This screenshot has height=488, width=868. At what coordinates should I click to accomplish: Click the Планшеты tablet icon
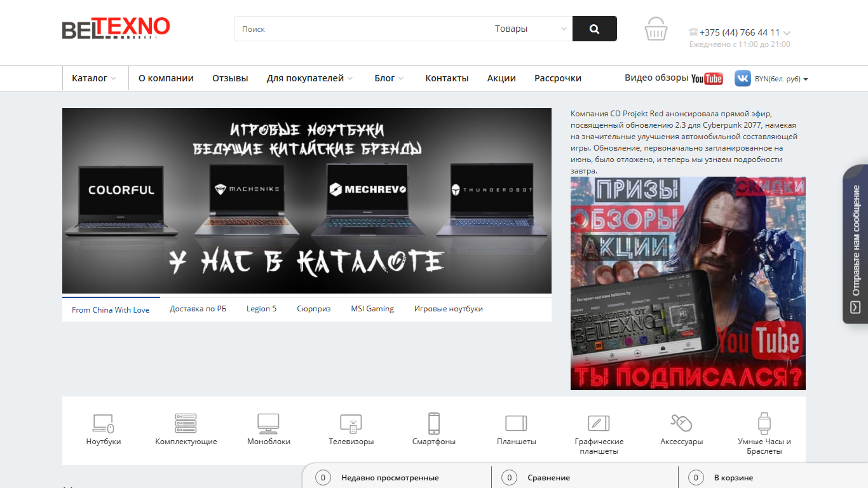[x=517, y=423]
